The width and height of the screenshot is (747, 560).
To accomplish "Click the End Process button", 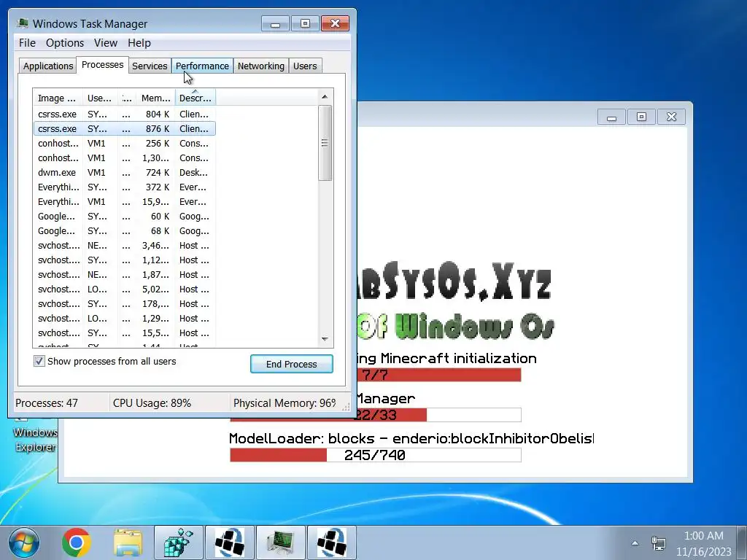I will tap(292, 364).
